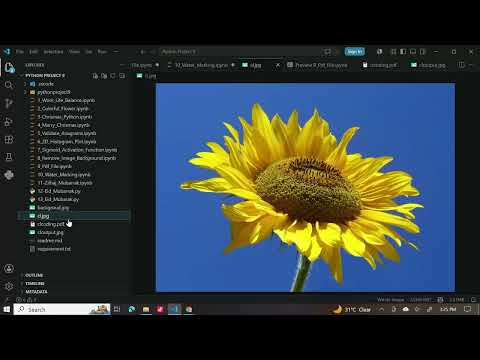Image resolution: width=480 pixels, height=360 pixels.
Task: Close the cl.jpg editor tab
Action: (277, 65)
